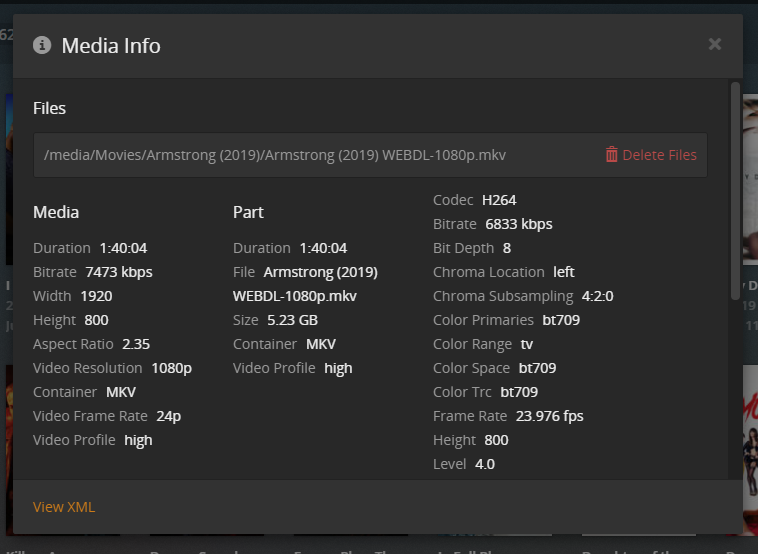Image resolution: width=758 pixels, height=554 pixels.
Task: Click the 7473 kbps bitrate in Media column
Action: pos(119,272)
